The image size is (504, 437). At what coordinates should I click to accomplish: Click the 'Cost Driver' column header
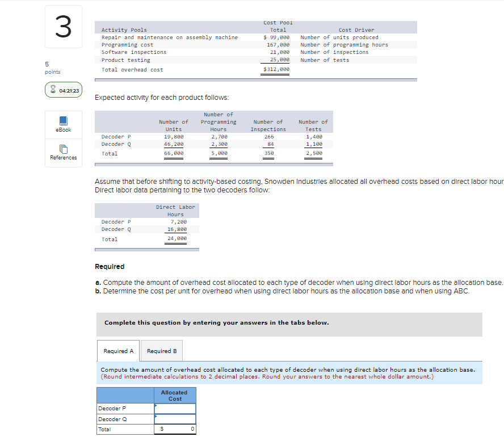[x=356, y=30]
